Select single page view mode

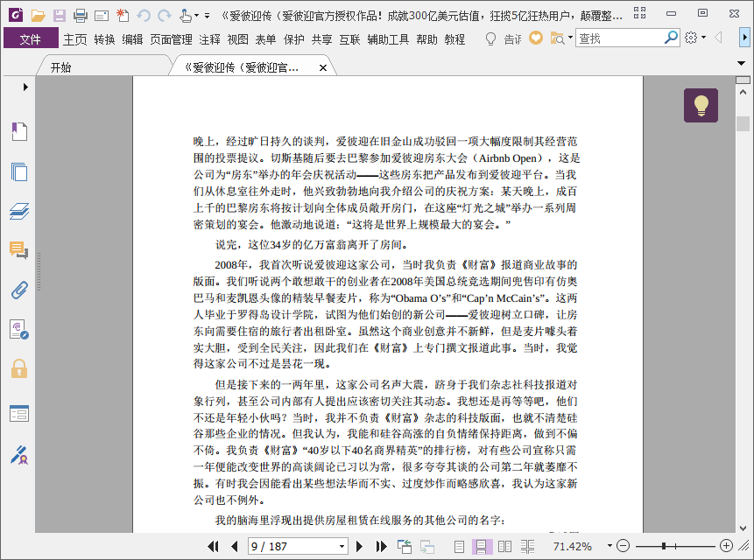[x=459, y=547]
